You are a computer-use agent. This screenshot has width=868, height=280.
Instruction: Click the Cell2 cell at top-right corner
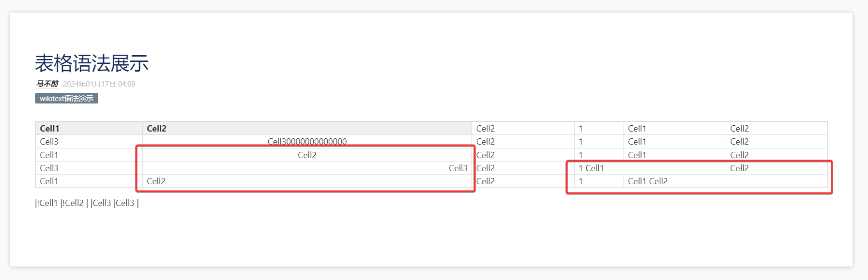[x=777, y=128]
